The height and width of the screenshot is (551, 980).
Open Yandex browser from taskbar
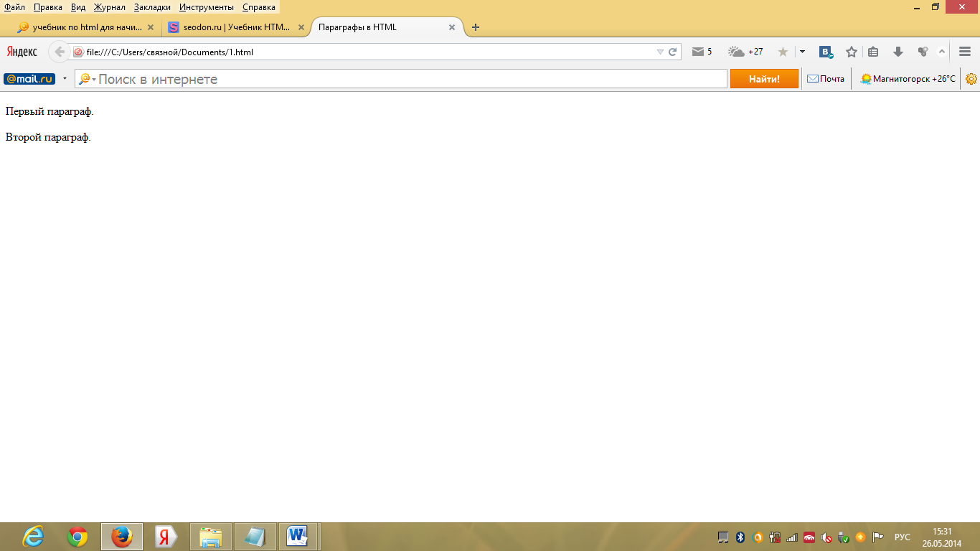(166, 537)
